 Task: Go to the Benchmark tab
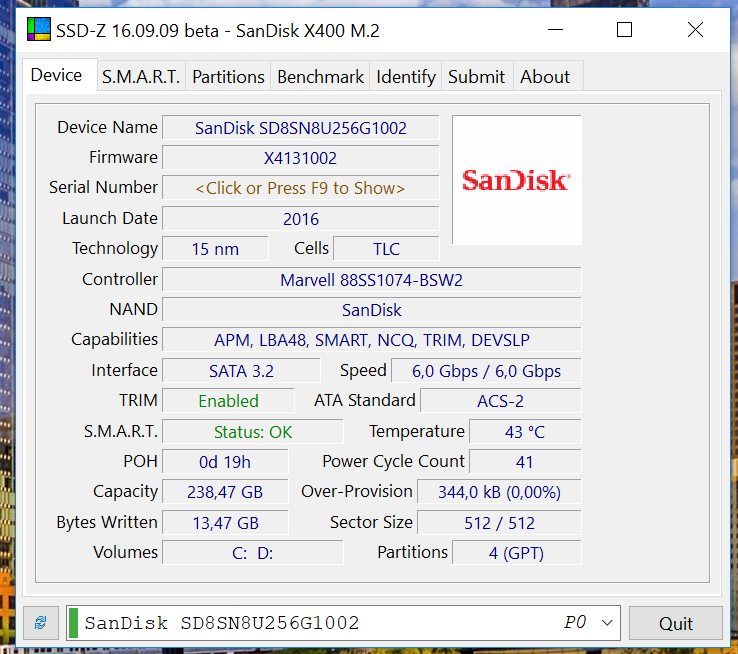[x=320, y=77]
